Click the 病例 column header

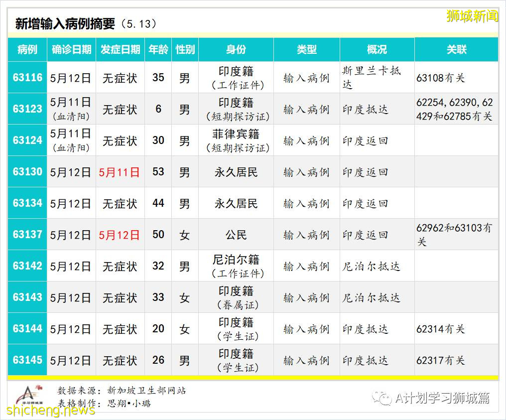(27, 49)
